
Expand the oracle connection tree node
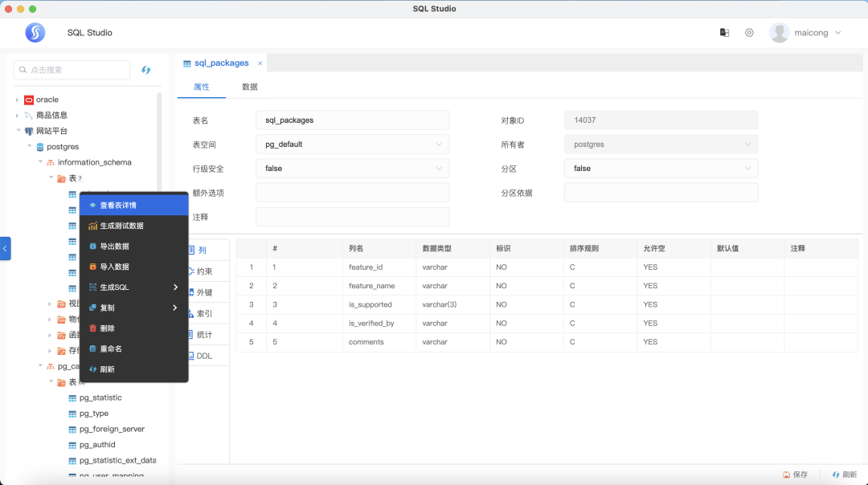click(17, 100)
